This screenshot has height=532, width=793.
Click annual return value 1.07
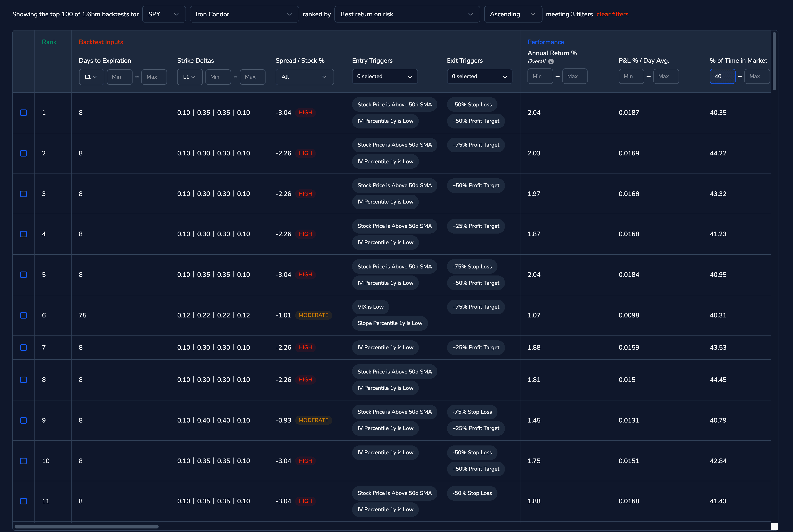click(x=534, y=315)
